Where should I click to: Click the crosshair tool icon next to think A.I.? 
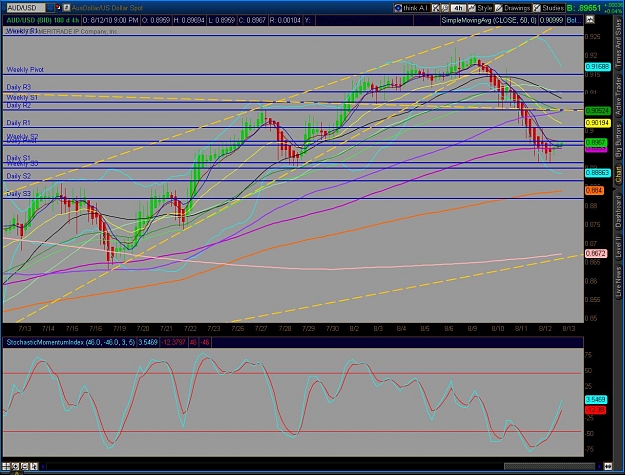tap(435, 8)
